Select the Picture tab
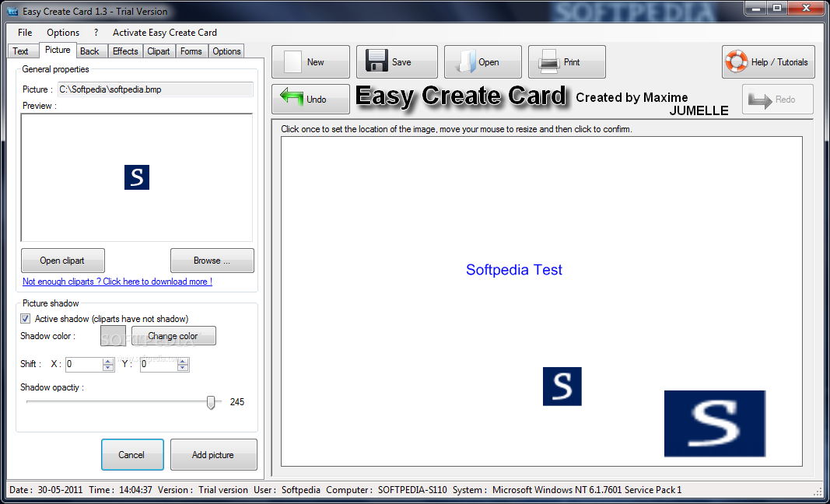The width and height of the screenshot is (830, 504). (x=58, y=50)
